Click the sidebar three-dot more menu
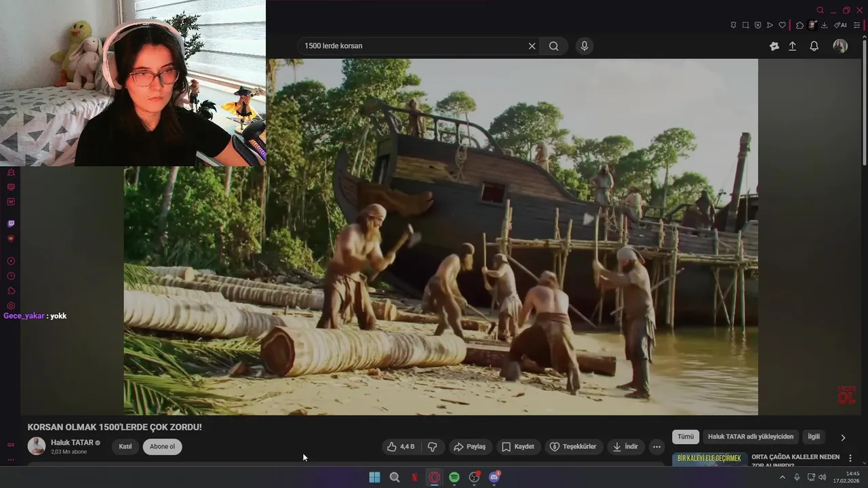The image size is (868, 488). [11, 460]
